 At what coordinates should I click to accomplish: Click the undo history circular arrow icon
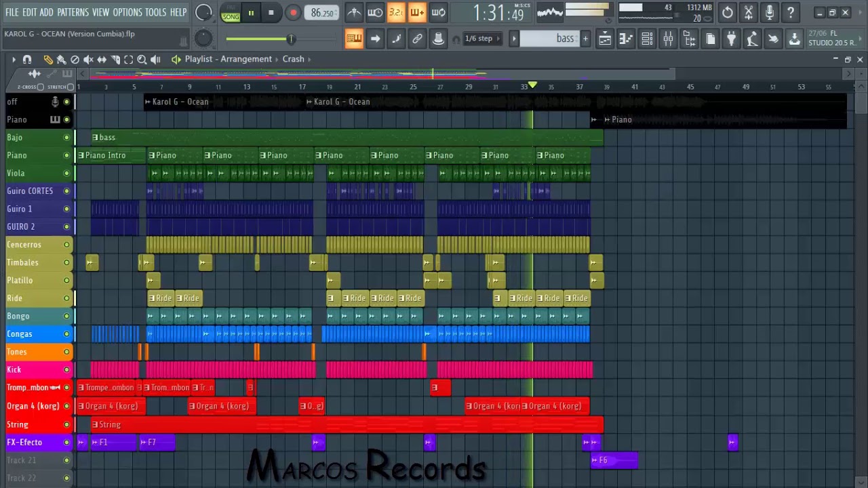727,12
